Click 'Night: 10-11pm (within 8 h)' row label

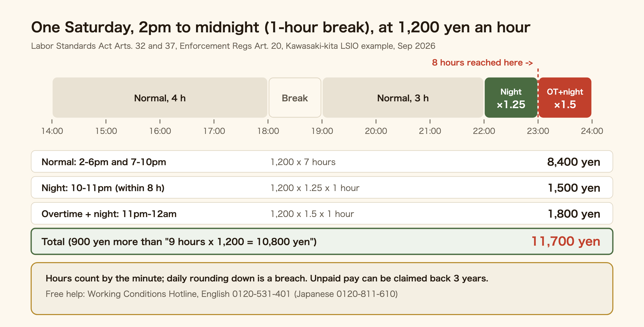coord(103,188)
